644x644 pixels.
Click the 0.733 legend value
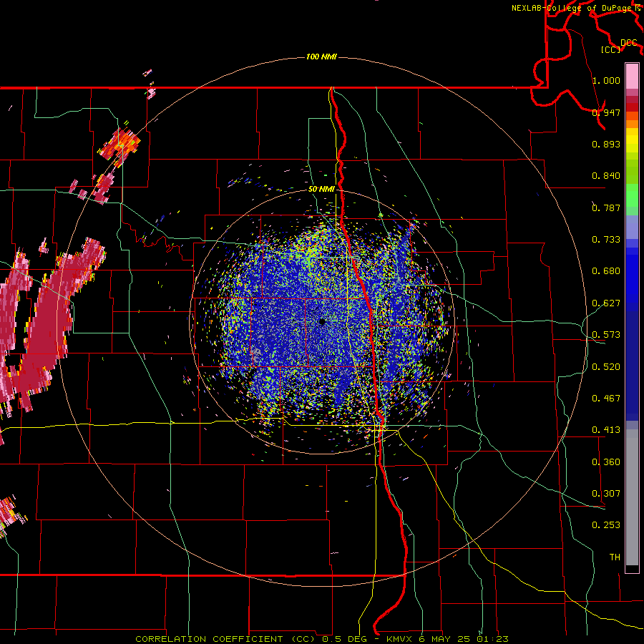coord(606,240)
